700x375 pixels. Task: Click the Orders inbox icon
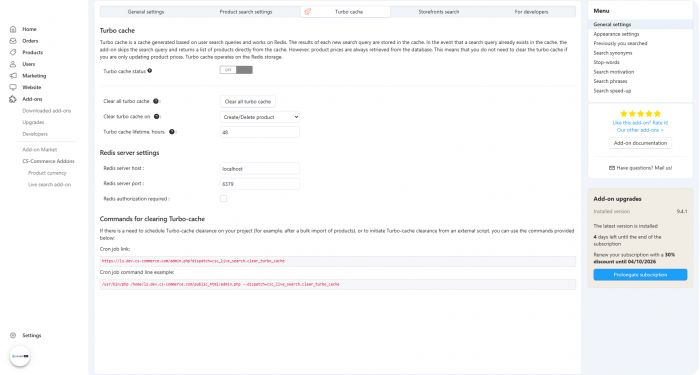[13, 41]
